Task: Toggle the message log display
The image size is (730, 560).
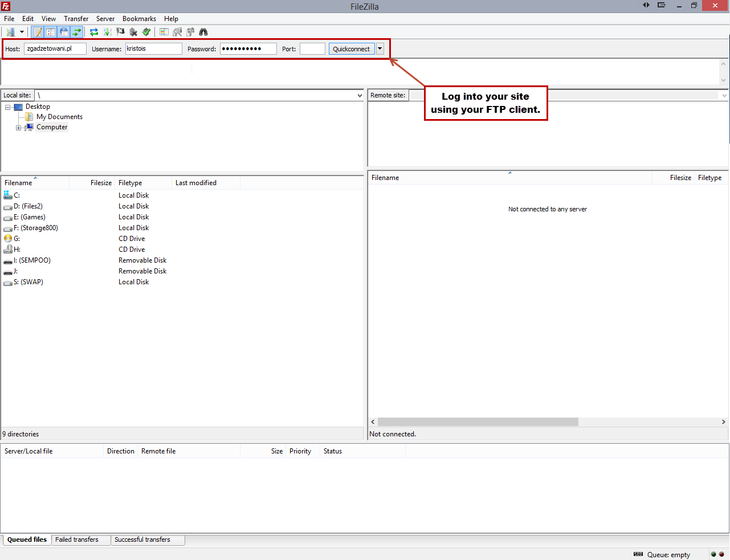Action: pos(38,32)
